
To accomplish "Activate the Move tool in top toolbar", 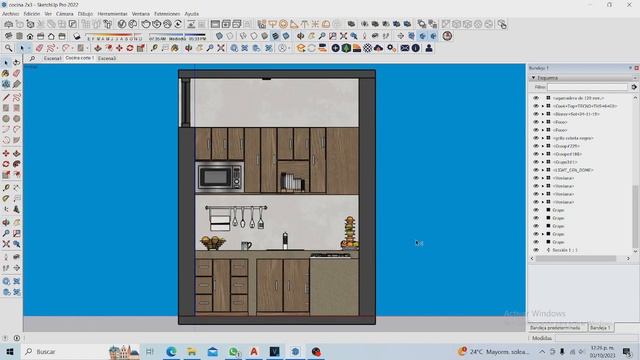I will click(119, 48).
